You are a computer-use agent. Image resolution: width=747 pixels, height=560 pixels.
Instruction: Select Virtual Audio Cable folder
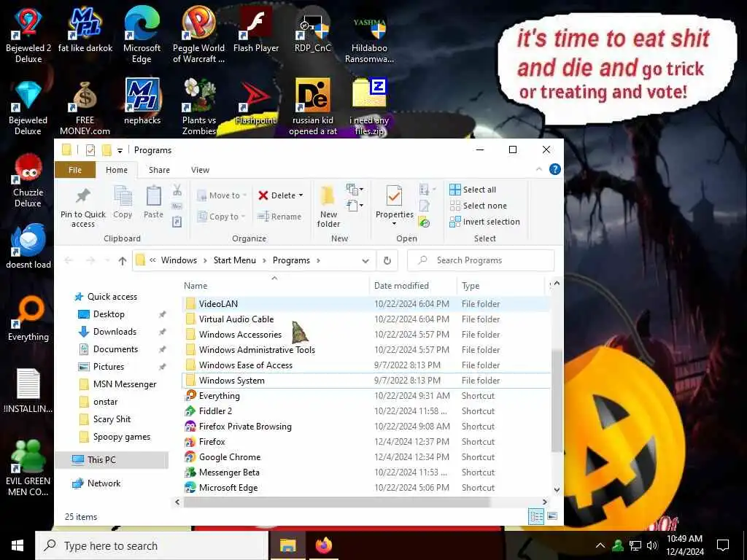(x=365, y=319)
